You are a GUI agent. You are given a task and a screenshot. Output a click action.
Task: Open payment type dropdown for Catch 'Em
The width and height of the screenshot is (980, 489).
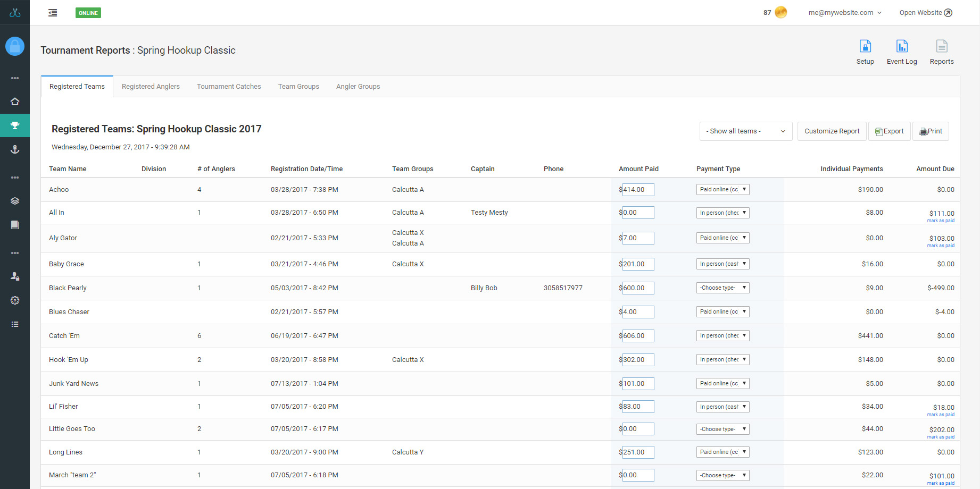tap(722, 336)
